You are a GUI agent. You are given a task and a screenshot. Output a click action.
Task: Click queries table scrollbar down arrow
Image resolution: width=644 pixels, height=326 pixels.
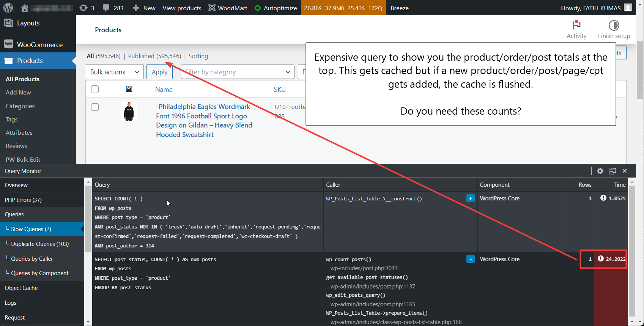(x=632, y=322)
